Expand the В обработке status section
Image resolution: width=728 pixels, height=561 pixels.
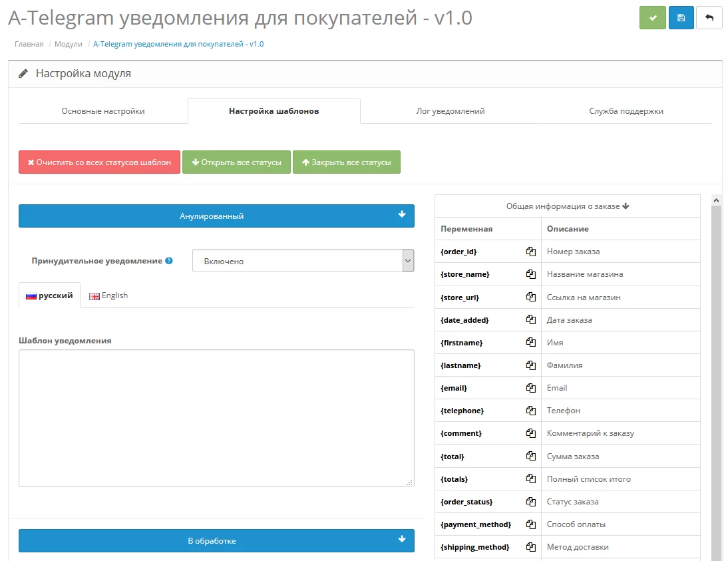216,540
